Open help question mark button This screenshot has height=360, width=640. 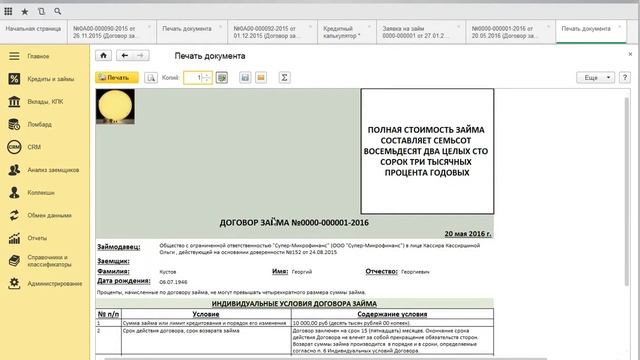624,78
